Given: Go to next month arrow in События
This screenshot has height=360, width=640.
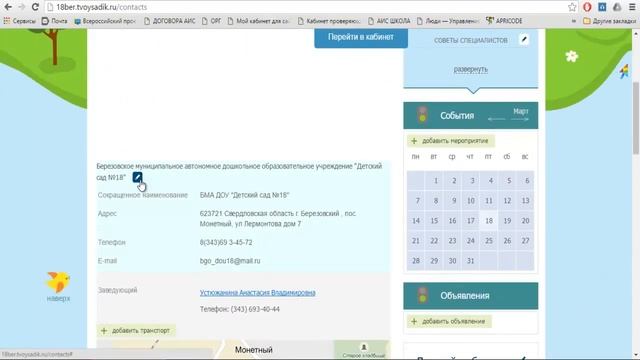Looking at the screenshot, I should click(x=520, y=119).
